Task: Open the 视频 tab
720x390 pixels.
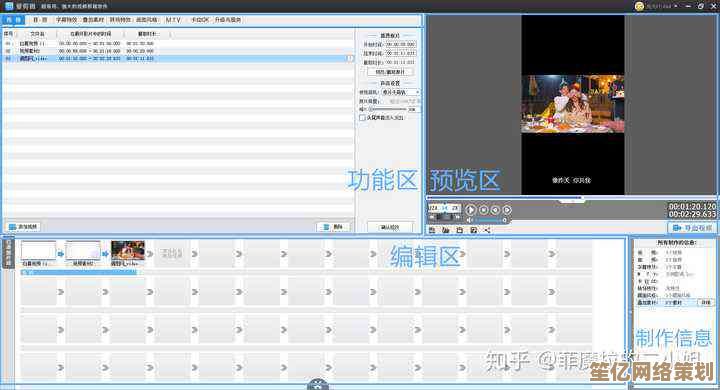Action: pyautogui.click(x=13, y=20)
